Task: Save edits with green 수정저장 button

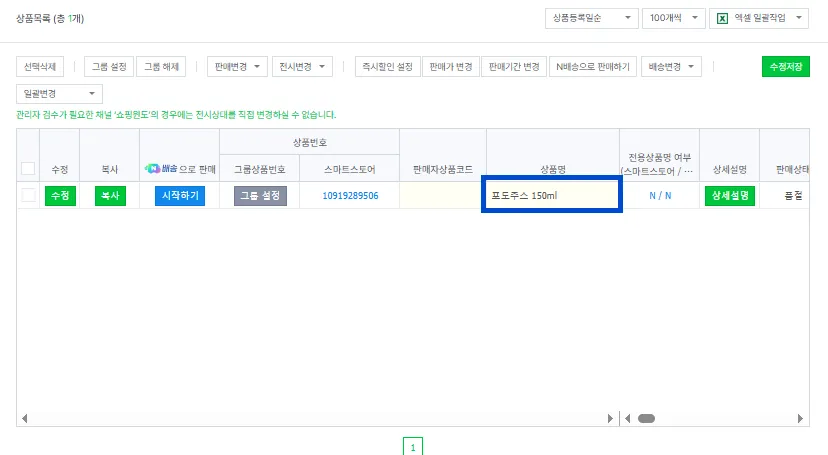Action: 786,67
